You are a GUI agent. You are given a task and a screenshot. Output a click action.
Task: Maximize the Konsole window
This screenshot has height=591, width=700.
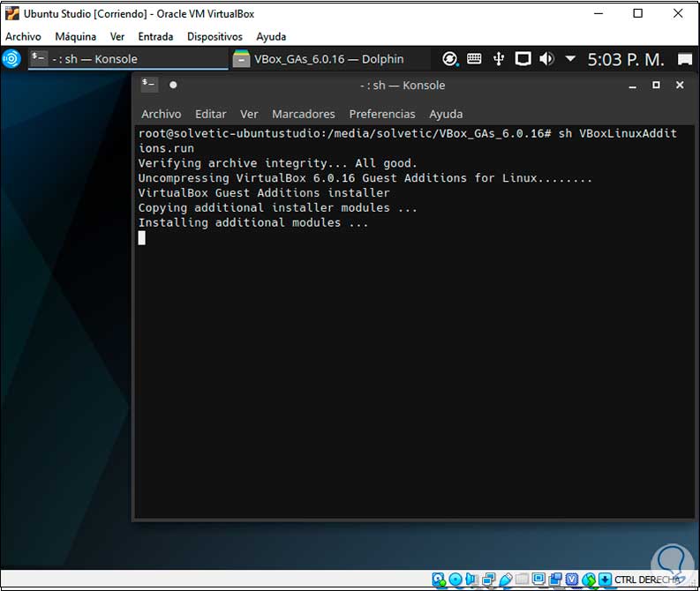(x=656, y=85)
